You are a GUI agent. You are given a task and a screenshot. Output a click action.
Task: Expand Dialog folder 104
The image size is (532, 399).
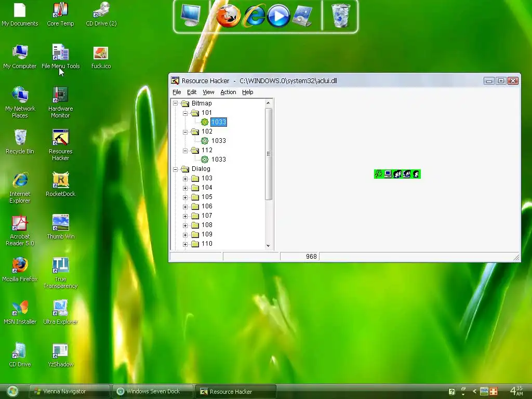[185, 188]
